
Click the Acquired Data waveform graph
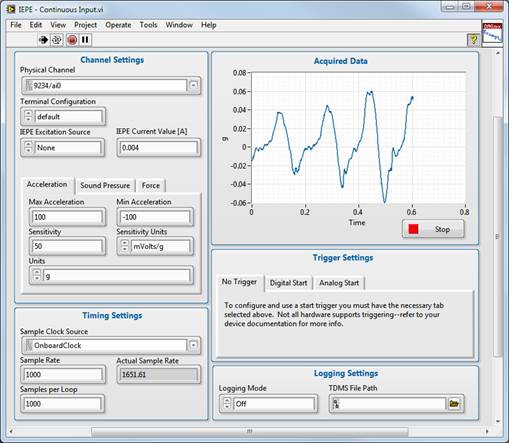point(358,137)
